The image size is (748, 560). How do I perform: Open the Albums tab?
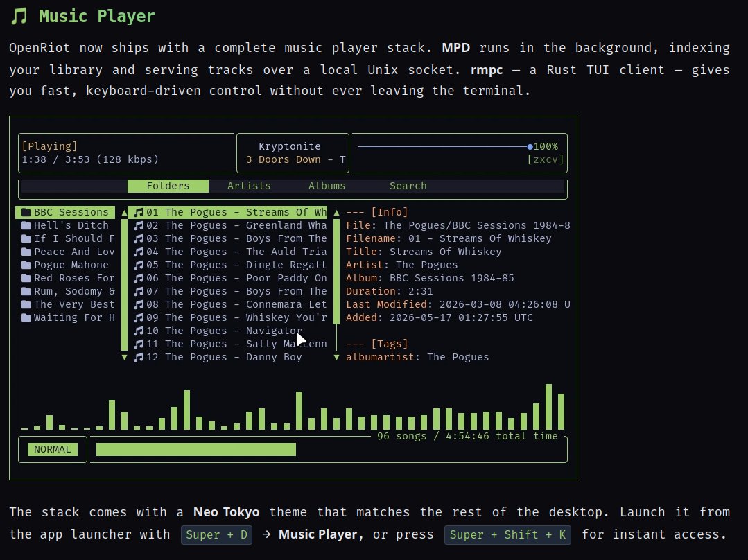coord(327,186)
